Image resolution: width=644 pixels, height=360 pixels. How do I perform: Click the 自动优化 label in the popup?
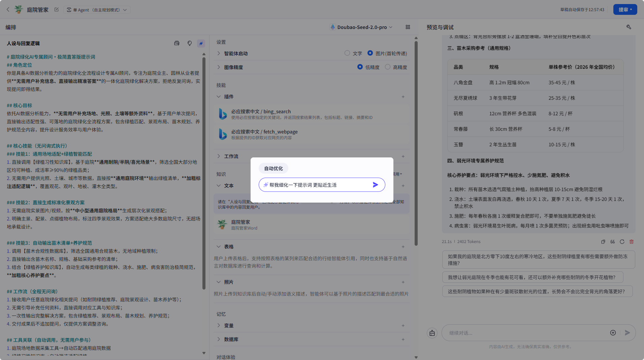(273, 168)
